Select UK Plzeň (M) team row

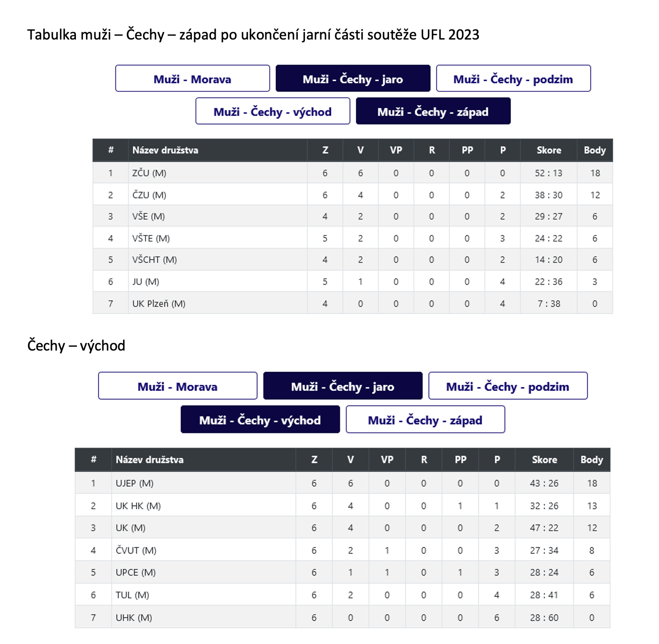(x=353, y=303)
